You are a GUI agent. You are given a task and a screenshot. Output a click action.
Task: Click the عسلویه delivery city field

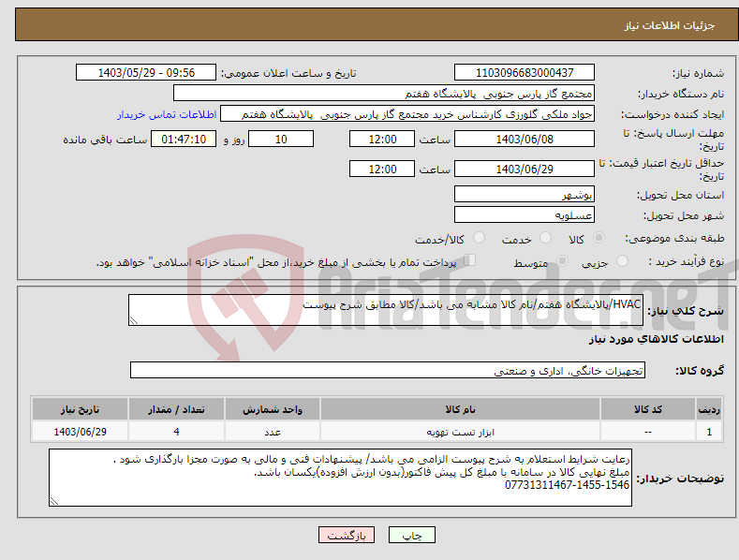525,215
